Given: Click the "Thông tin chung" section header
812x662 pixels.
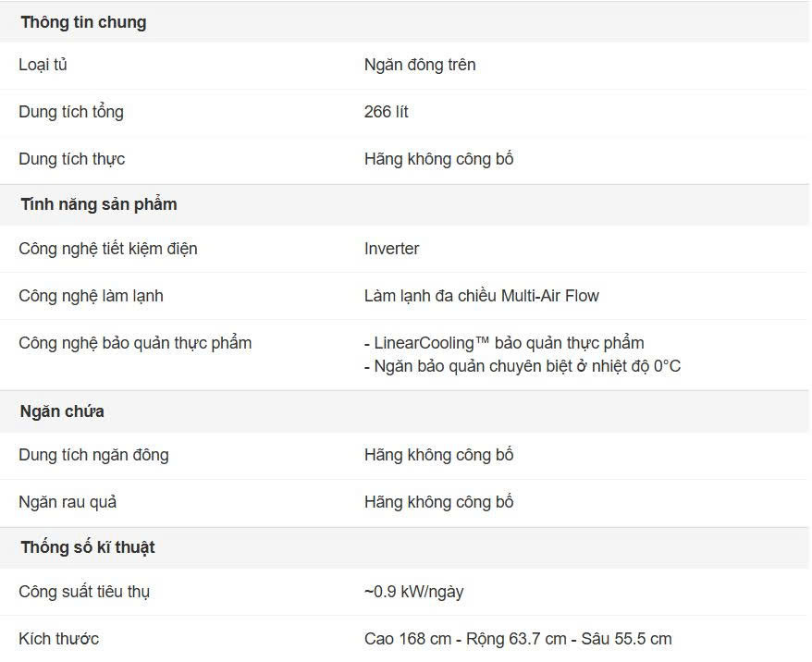Looking at the screenshot, I should (x=83, y=22).
